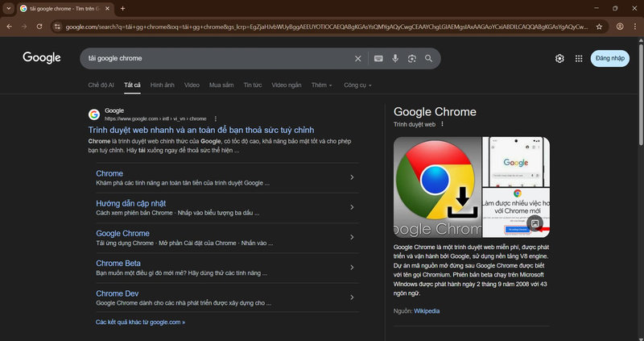The image size is (644, 341).
Task: Open the tab search dropdown arrow
Action: coord(8,8)
